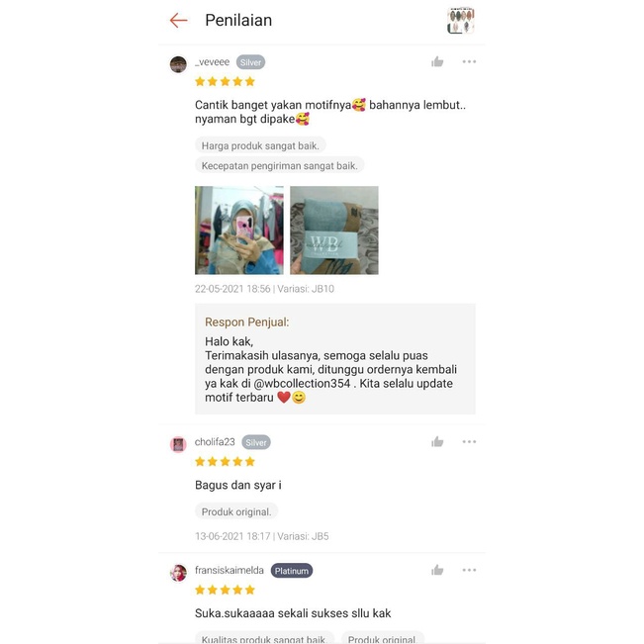Open the username _veveee
The width and height of the screenshot is (644, 644).
[x=212, y=62]
